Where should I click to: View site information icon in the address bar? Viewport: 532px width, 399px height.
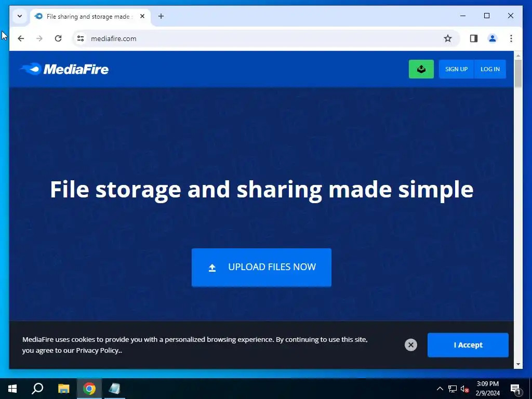(81, 38)
